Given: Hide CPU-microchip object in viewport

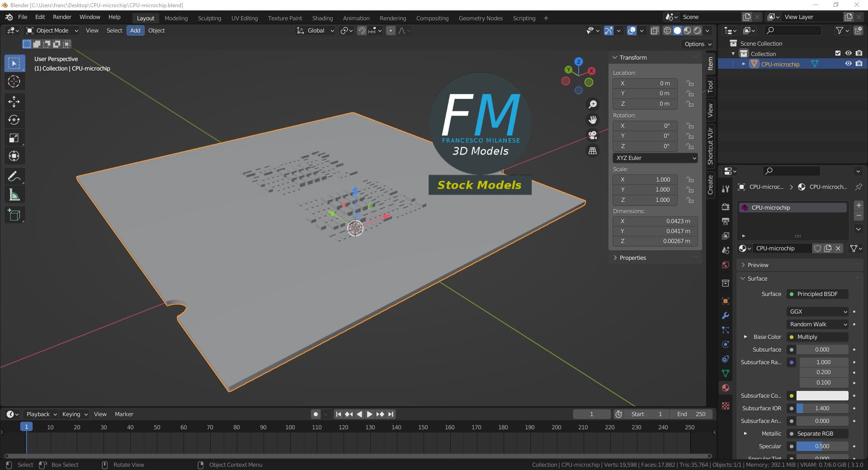Looking at the screenshot, I should (x=849, y=64).
